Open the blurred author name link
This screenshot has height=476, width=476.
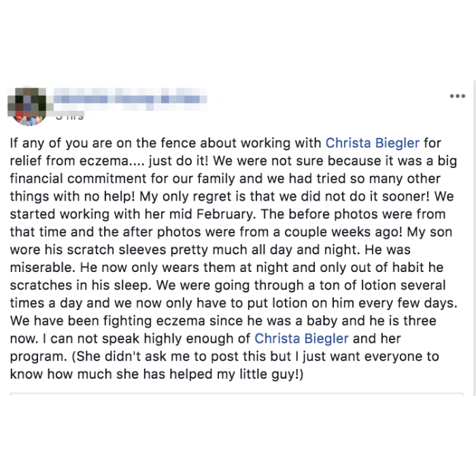click(129, 99)
